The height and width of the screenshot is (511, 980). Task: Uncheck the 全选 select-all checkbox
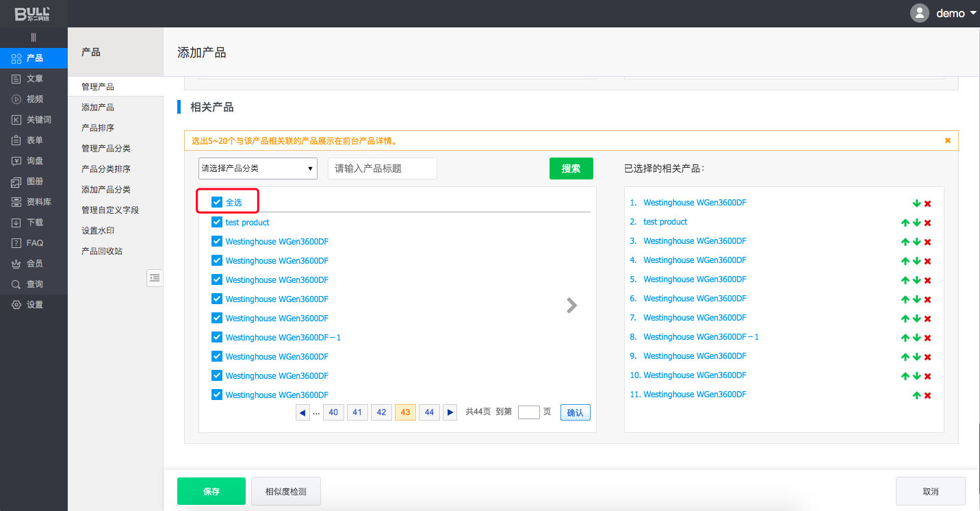coord(217,202)
